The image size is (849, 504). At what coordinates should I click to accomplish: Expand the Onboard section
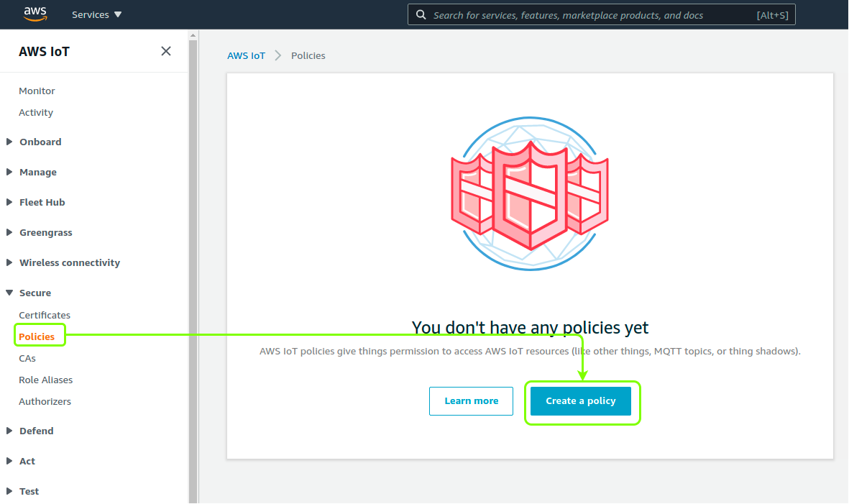tap(34, 142)
